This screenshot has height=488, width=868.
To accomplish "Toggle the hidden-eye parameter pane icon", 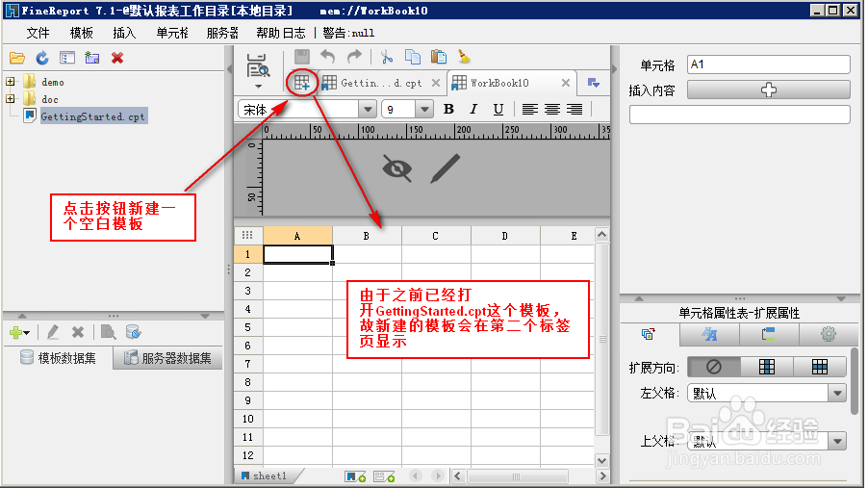I will pos(396,168).
